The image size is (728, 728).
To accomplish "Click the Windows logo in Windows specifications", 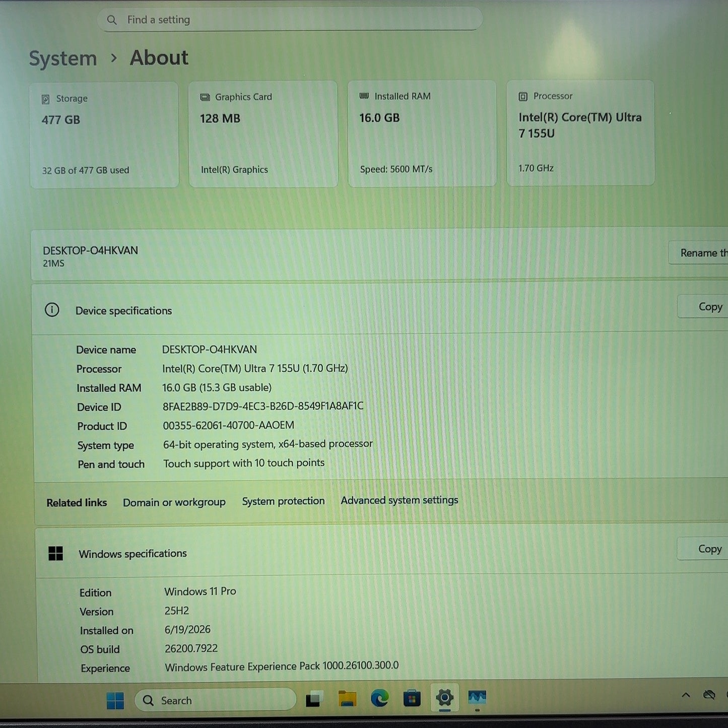I will tap(56, 554).
